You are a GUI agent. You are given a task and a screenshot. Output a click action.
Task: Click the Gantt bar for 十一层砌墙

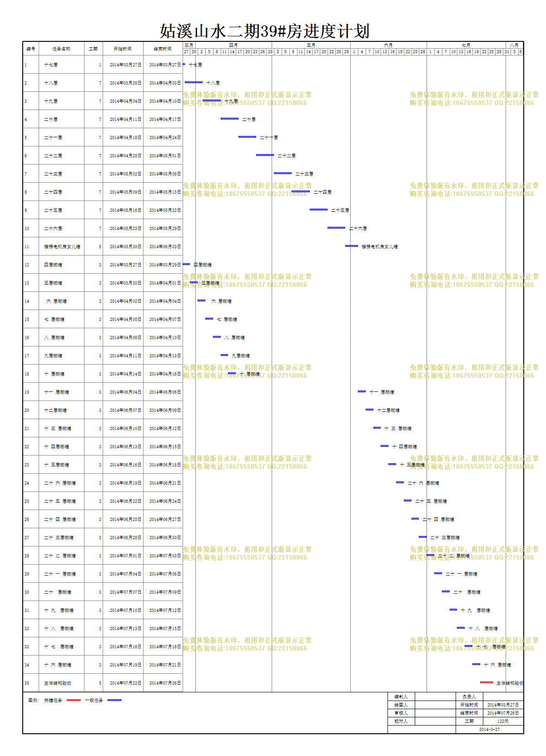click(x=362, y=391)
